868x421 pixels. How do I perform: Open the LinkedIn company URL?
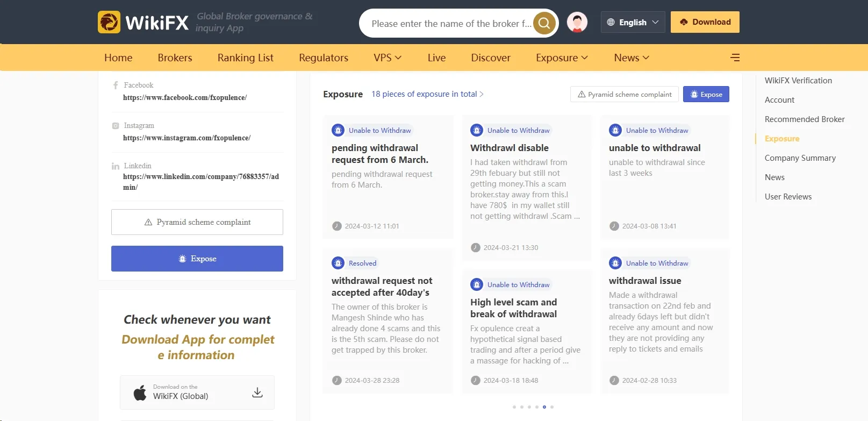click(201, 182)
